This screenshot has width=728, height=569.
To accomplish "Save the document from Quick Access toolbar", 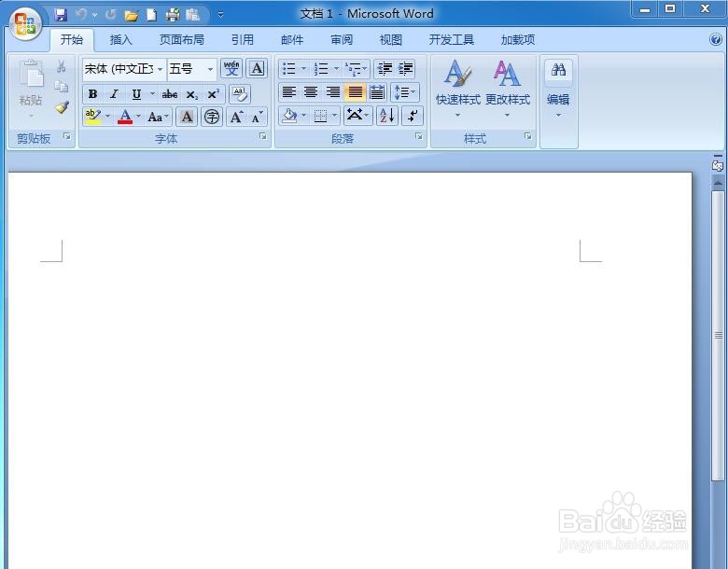I will [x=61, y=15].
